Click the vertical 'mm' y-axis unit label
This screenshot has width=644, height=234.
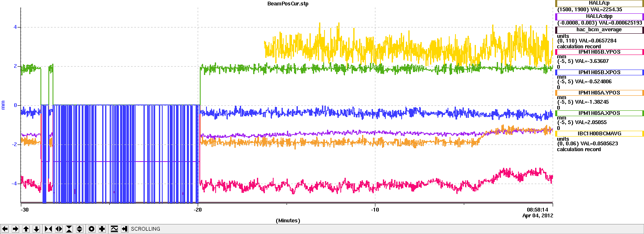[x=3, y=105]
